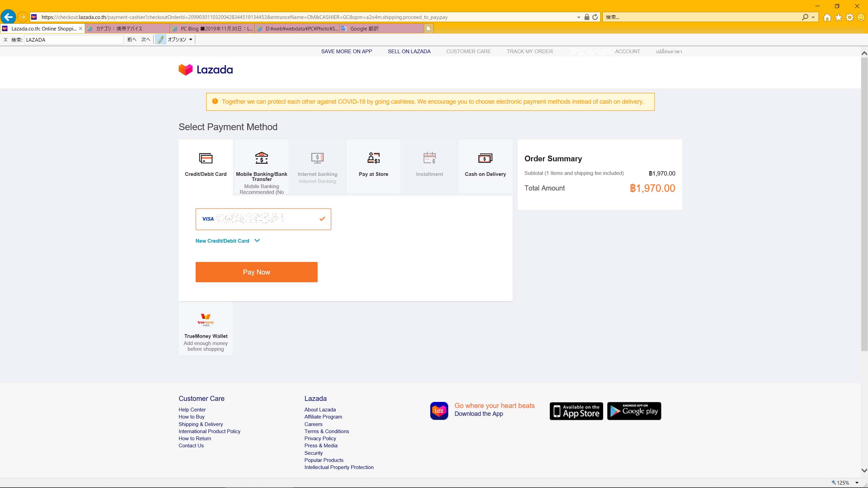Open International Product Policy link

210,431
